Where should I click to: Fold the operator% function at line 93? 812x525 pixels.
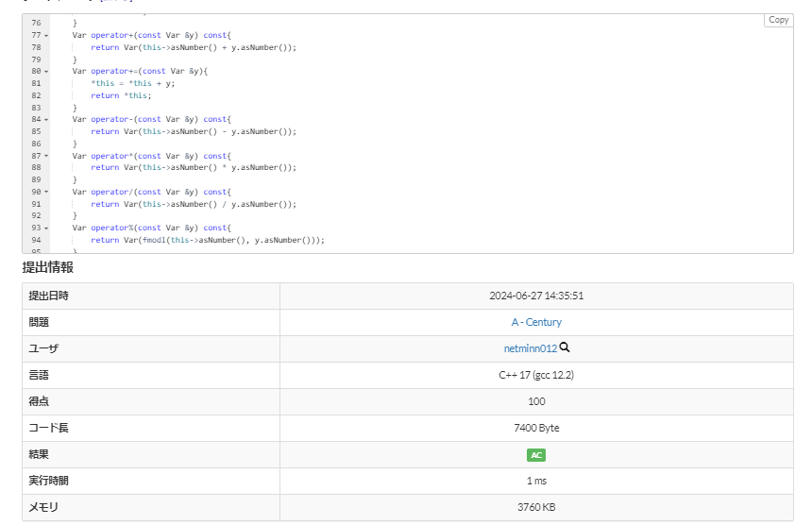pyautogui.click(x=46, y=228)
